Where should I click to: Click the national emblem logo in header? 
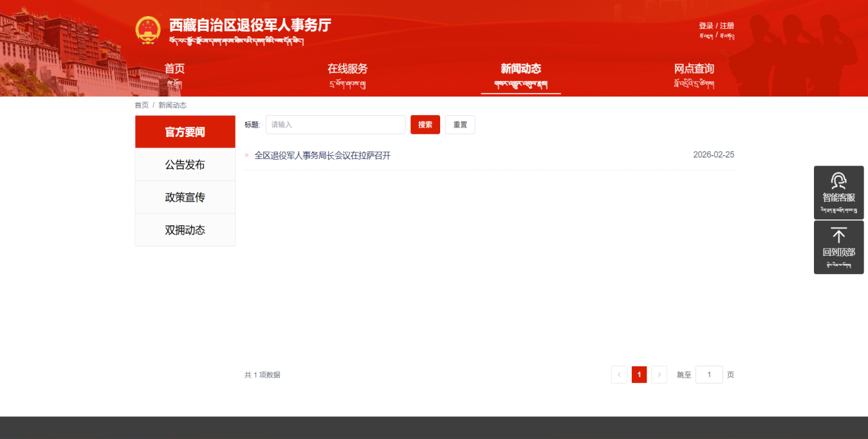coord(148,30)
